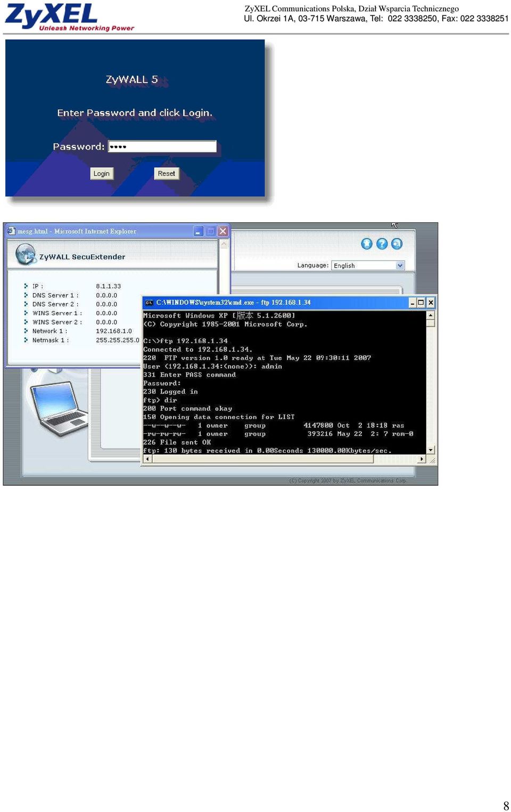Click the ZyXEL logo in the page header
The image size is (511, 812).
tap(69, 17)
